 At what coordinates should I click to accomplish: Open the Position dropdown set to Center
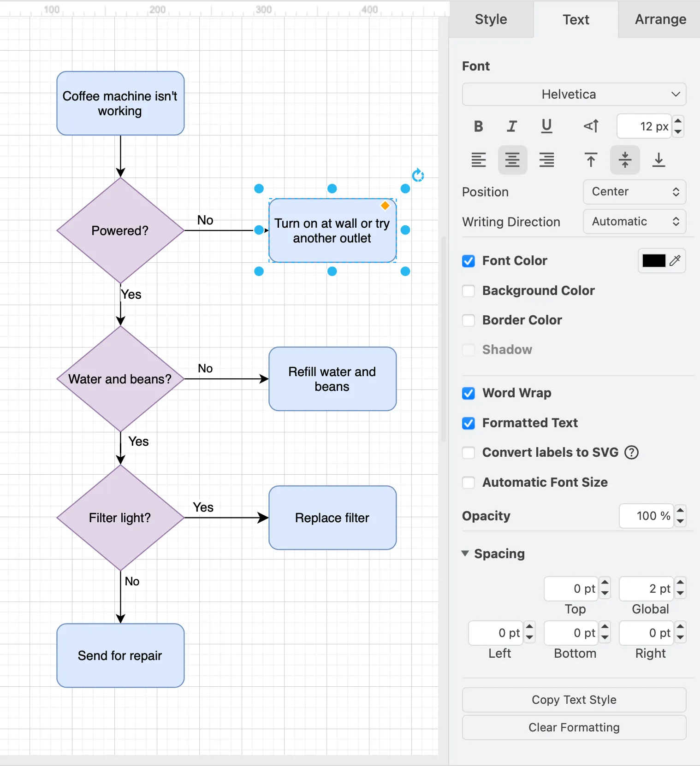635,192
